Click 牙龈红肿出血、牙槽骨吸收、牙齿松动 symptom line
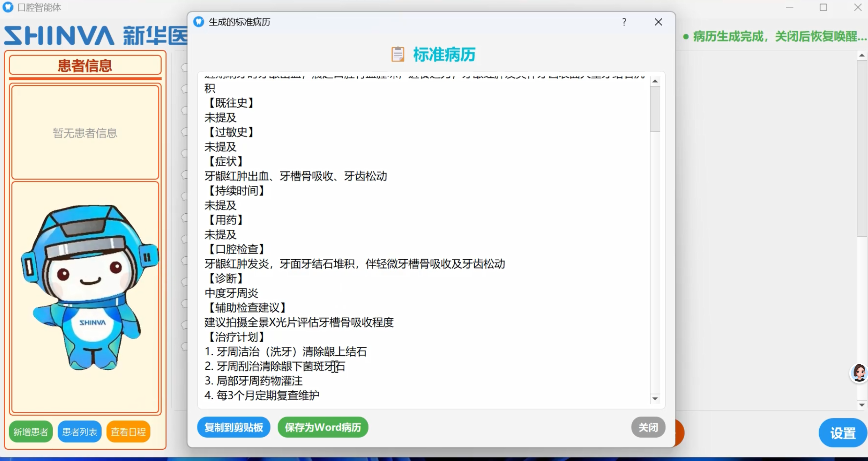This screenshot has width=868, height=461. point(296,176)
